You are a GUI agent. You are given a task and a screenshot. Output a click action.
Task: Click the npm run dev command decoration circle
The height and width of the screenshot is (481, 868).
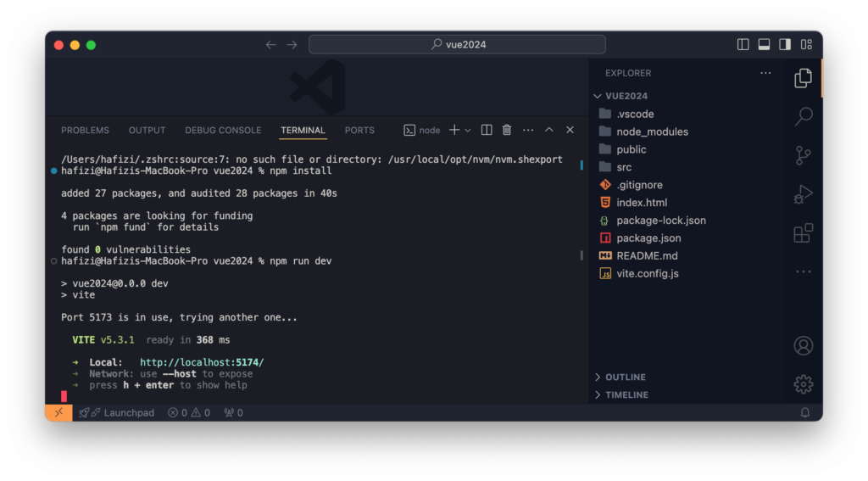[x=53, y=261]
